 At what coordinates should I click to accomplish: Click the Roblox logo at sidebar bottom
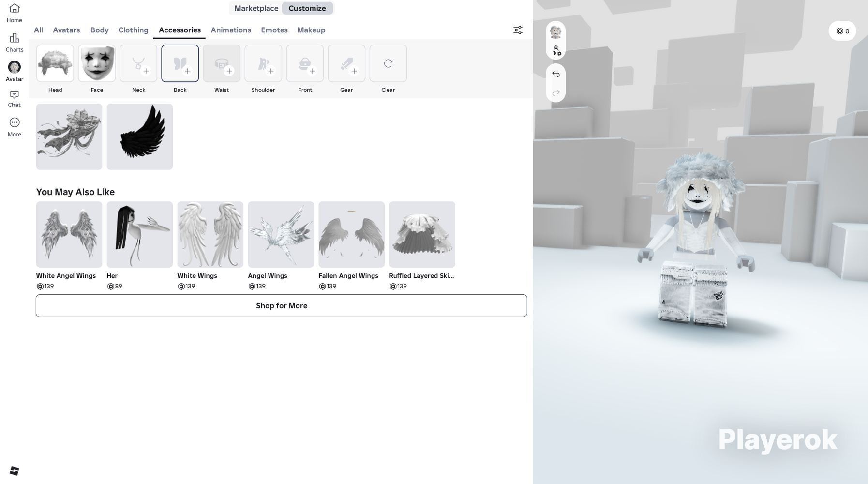pyautogui.click(x=15, y=471)
